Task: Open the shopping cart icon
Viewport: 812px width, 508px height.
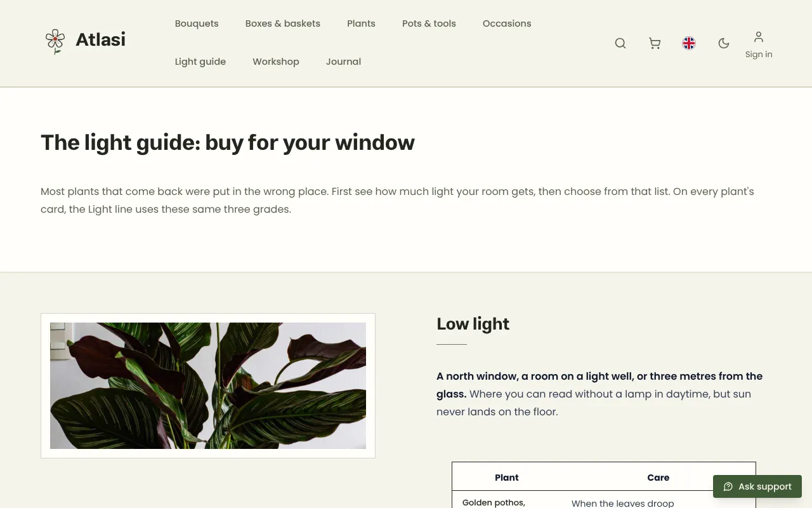Action: click(x=655, y=43)
